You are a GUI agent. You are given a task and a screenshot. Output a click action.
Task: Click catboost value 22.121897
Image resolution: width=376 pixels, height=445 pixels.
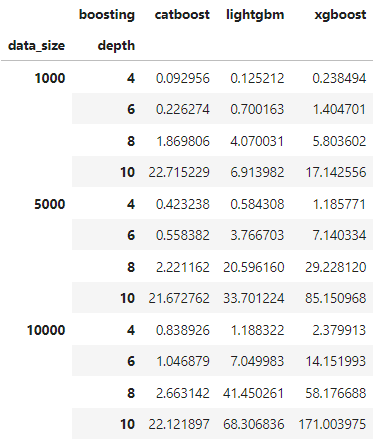tap(179, 424)
